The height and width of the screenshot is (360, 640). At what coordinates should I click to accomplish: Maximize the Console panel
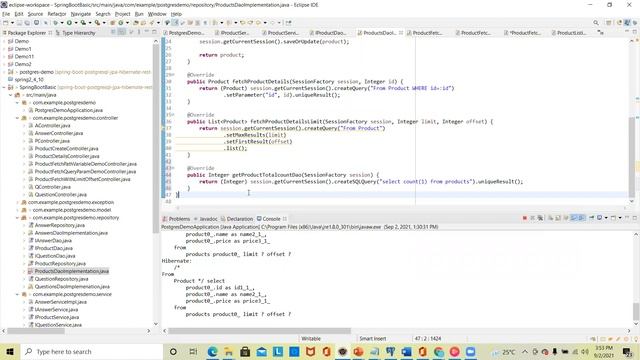tap(635, 218)
